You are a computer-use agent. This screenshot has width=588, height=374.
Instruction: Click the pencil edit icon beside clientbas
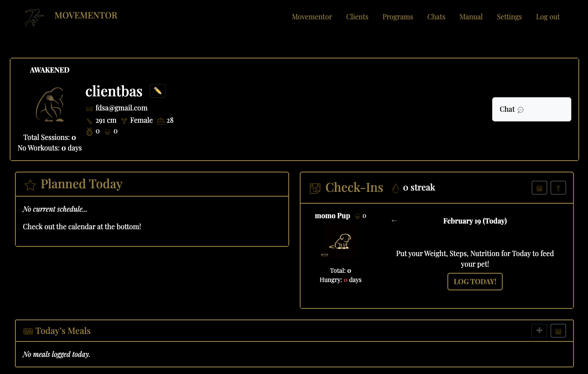coord(157,91)
